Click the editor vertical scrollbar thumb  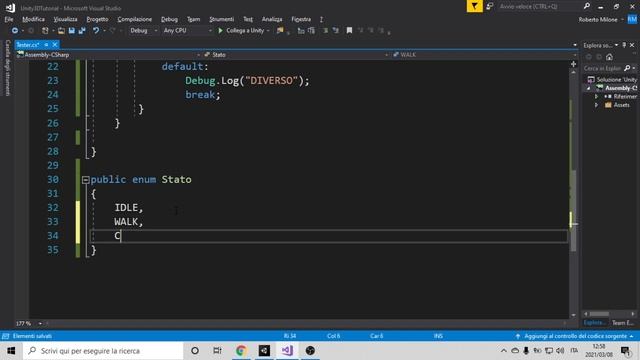[573, 210]
